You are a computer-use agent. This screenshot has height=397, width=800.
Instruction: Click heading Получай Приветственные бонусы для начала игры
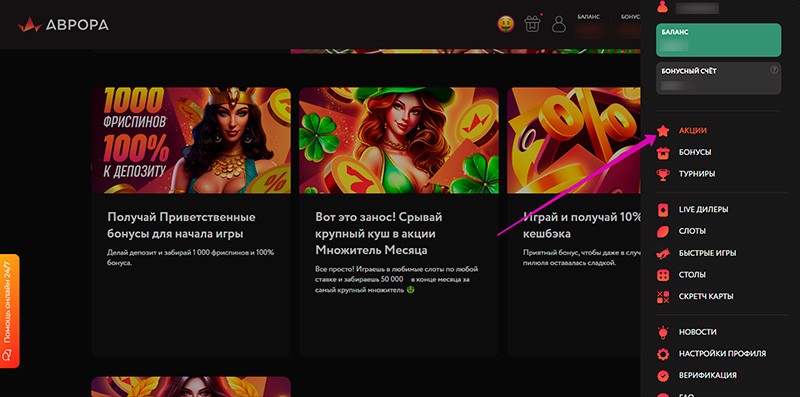[x=182, y=226]
